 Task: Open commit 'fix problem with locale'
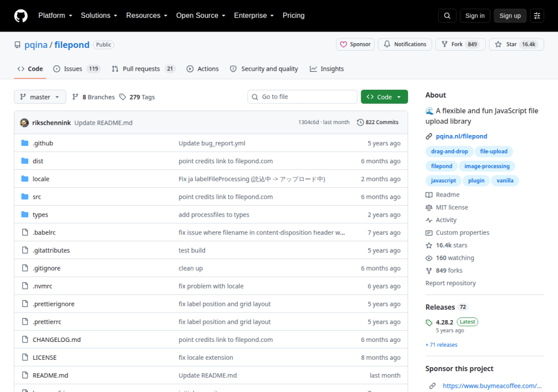[211, 286]
